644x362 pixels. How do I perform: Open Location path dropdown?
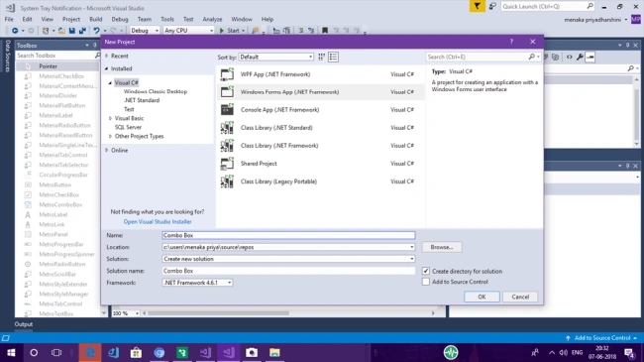pos(411,247)
